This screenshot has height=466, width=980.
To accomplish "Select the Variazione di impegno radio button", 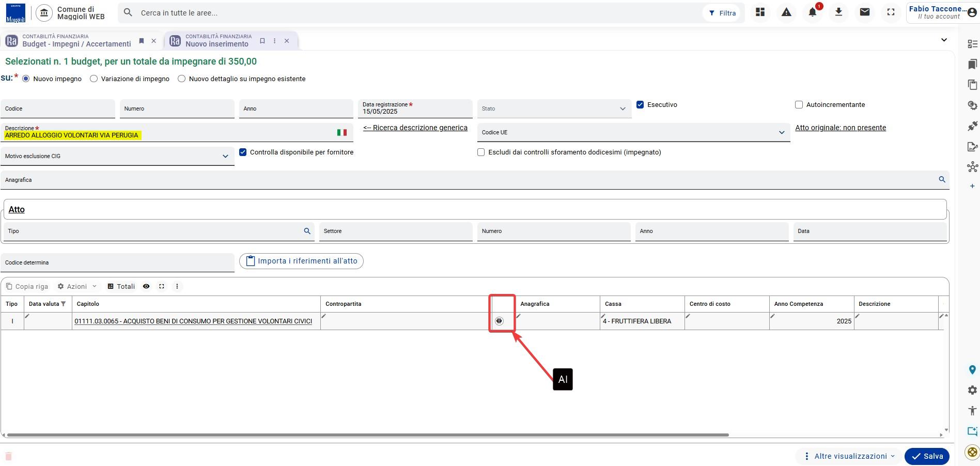I will (x=94, y=79).
